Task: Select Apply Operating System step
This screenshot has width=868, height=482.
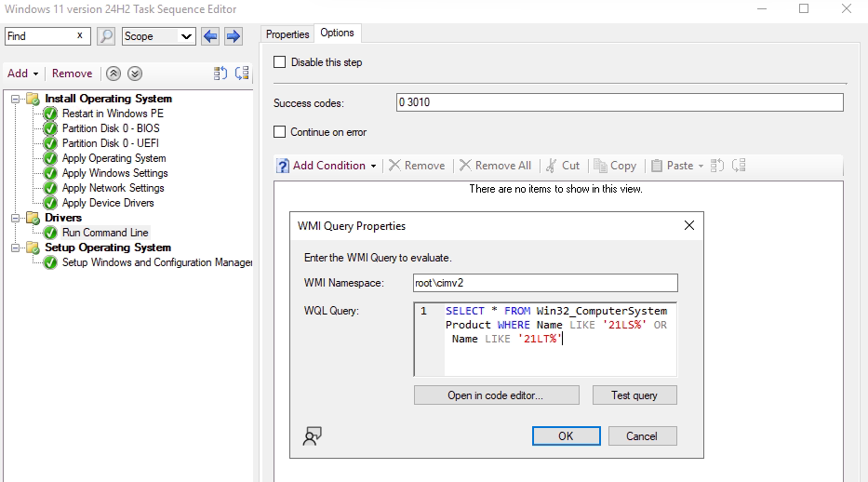Action: point(114,158)
